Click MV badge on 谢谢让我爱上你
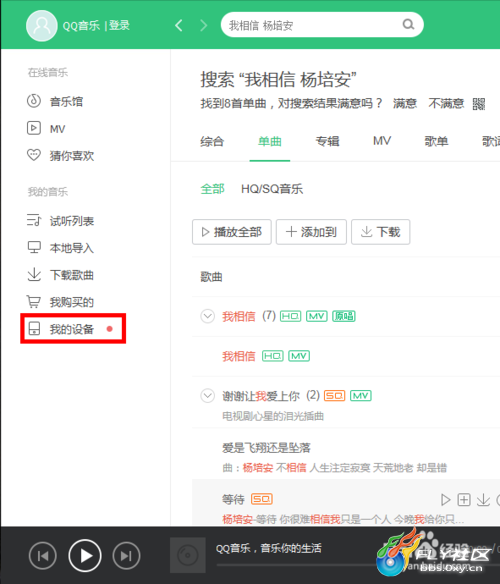500x584 pixels. (361, 396)
